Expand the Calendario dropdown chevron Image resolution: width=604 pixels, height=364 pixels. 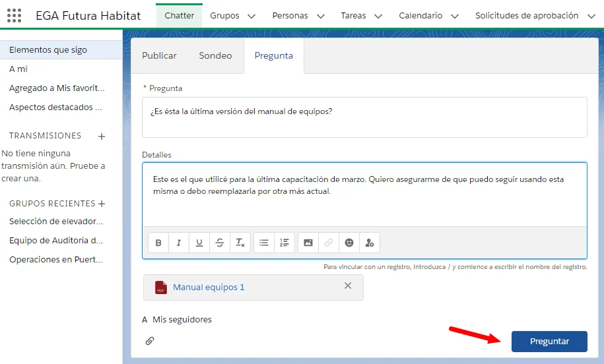point(455,16)
